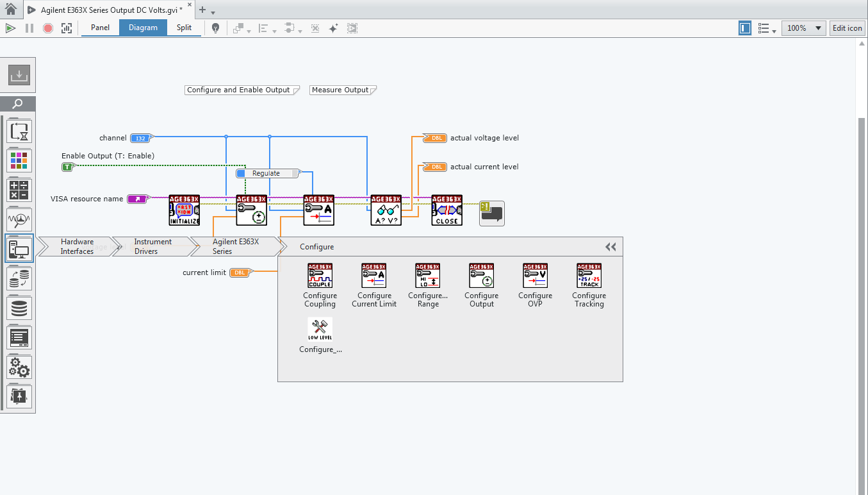This screenshot has width=868, height=495.
Task: Click the Hardware Interfaces palette category
Action: point(77,246)
